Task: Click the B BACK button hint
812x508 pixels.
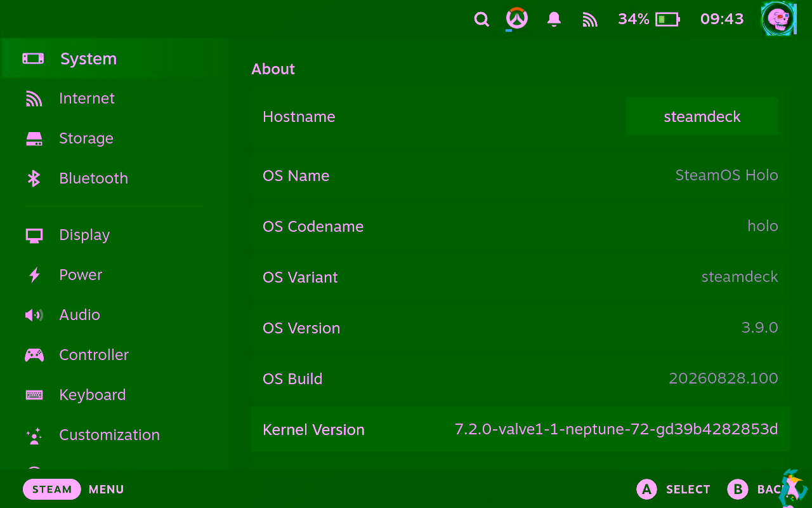Action: coord(756,490)
